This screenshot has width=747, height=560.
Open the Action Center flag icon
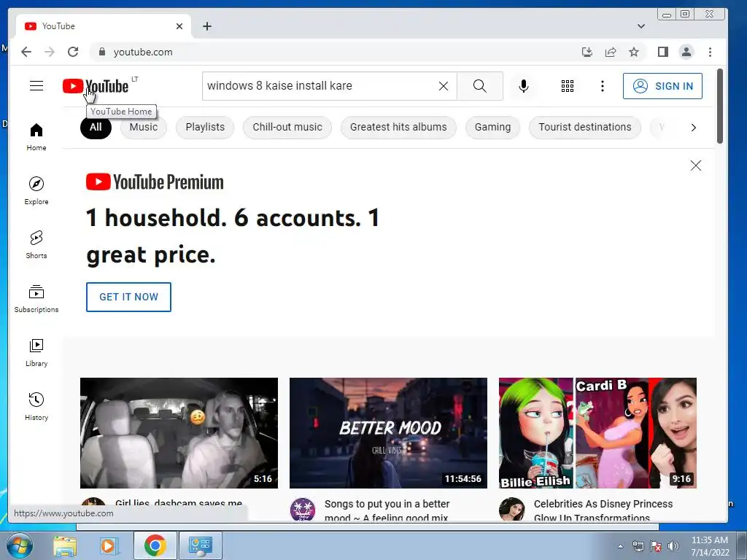(x=656, y=546)
